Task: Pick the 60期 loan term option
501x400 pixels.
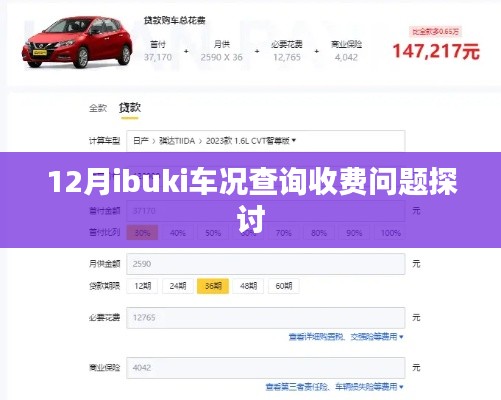Action: coord(284,286)
